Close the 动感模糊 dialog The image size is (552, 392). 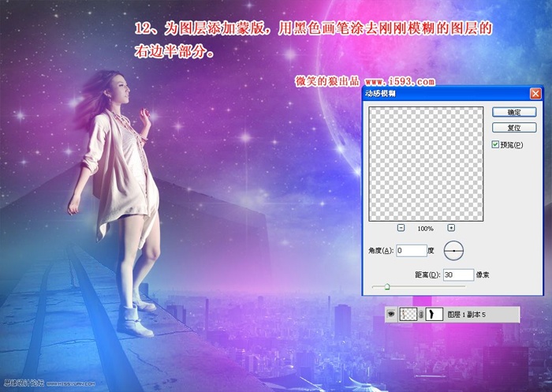[x=535, y=94]
